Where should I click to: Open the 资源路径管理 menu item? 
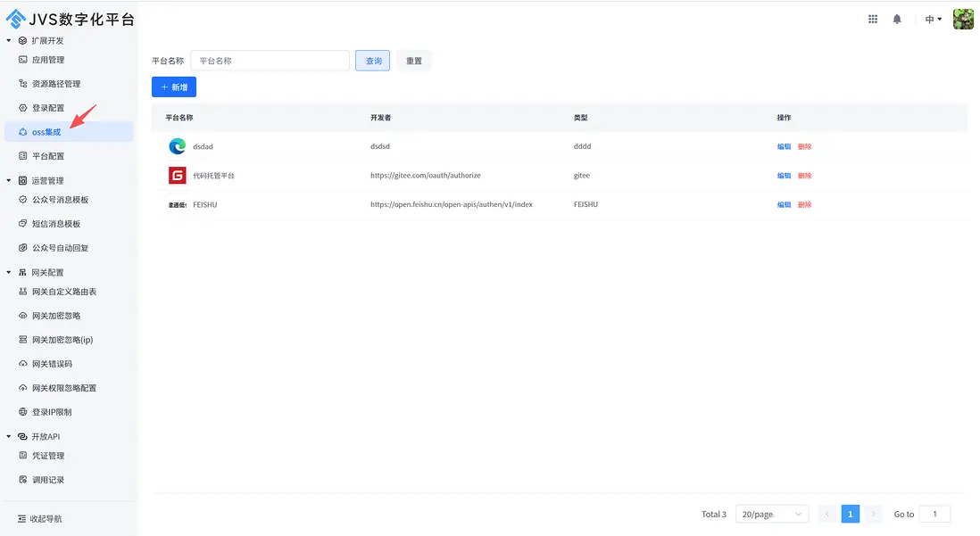(x=69, y=84)
